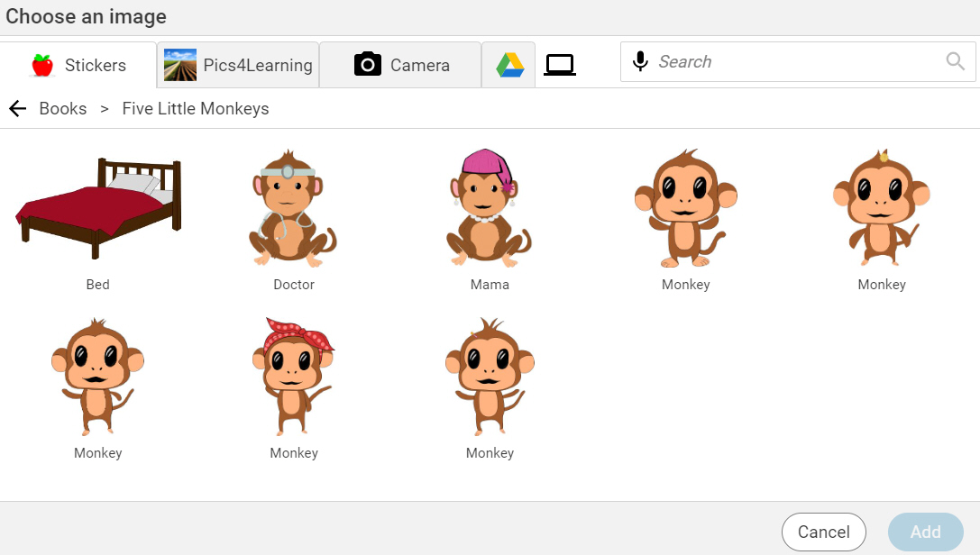Click the magnifying glass search icon
Image resolution: width=980 pixels, height=555 pixels.
pos(954,61)
